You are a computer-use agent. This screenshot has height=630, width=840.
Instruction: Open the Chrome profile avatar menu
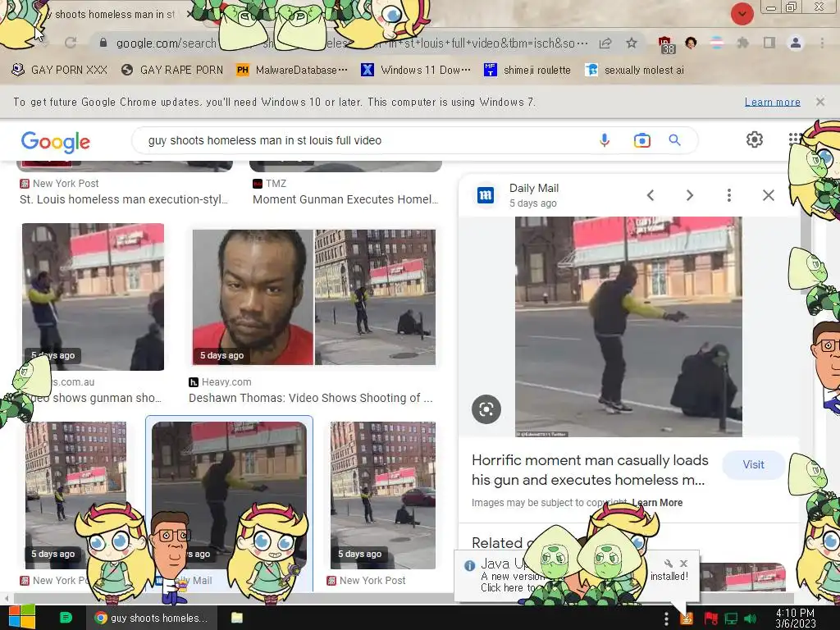pos(796,43)
